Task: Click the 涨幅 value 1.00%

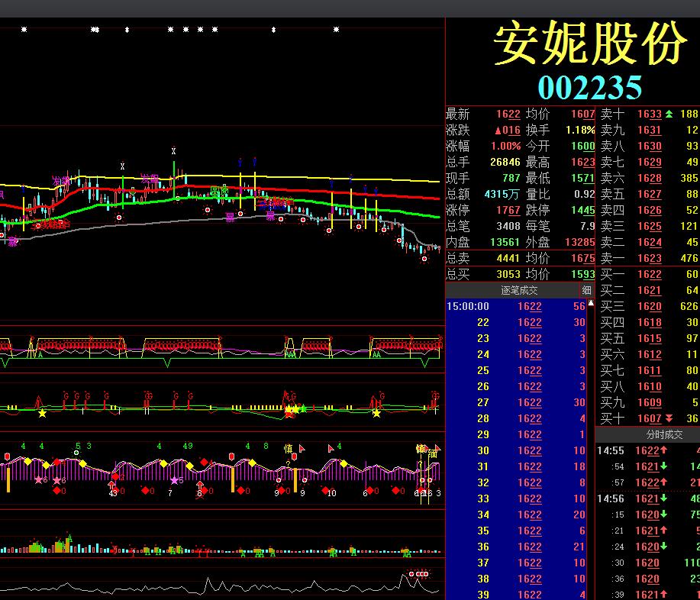Action: (506, 147)
